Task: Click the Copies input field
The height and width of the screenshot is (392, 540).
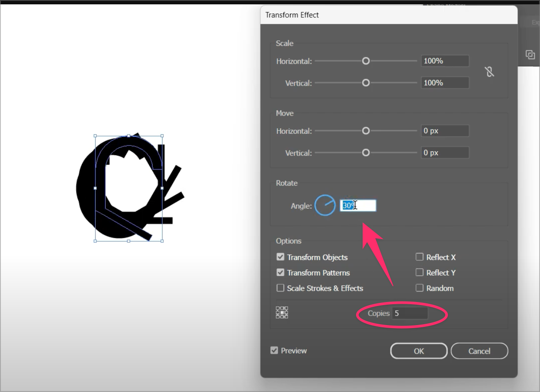Action: pyautogui.click(x=410, y=313)
